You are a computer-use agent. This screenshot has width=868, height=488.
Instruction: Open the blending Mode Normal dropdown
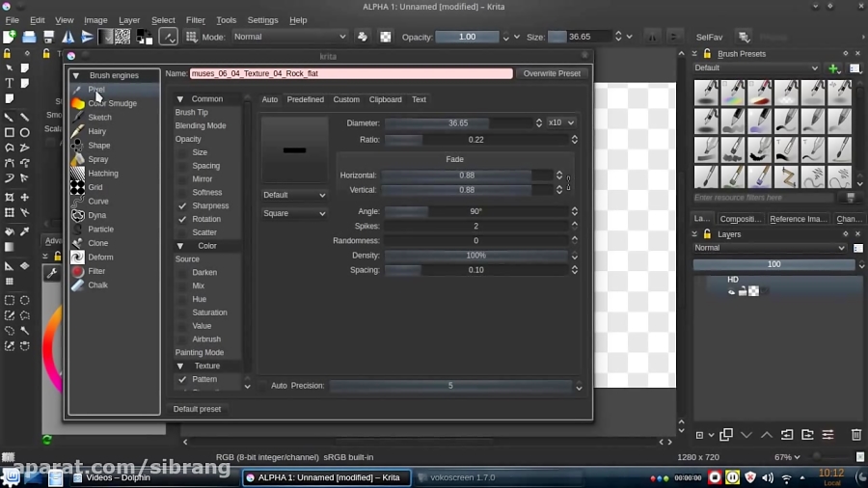coord(289,37)
